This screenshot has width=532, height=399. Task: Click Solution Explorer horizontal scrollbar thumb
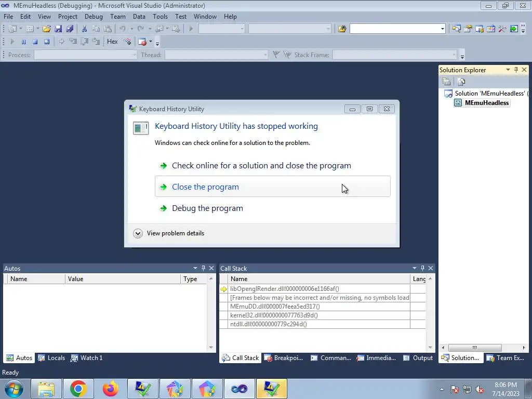point(475,348)
